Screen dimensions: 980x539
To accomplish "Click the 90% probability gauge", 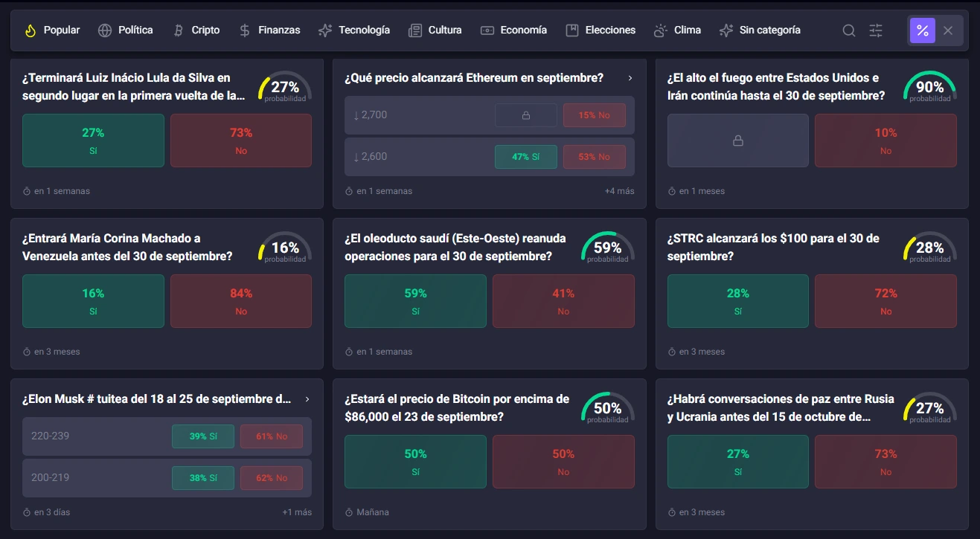I will tap(930, 87).
